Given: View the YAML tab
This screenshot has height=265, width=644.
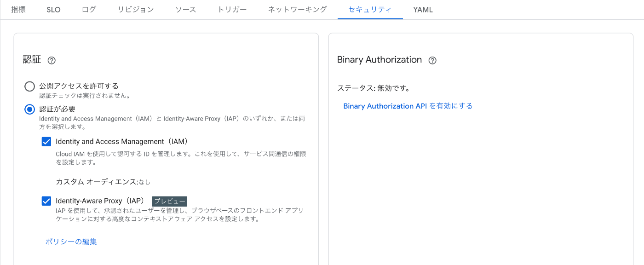Looking at the screenshot, I should click(x=423, y=10).
